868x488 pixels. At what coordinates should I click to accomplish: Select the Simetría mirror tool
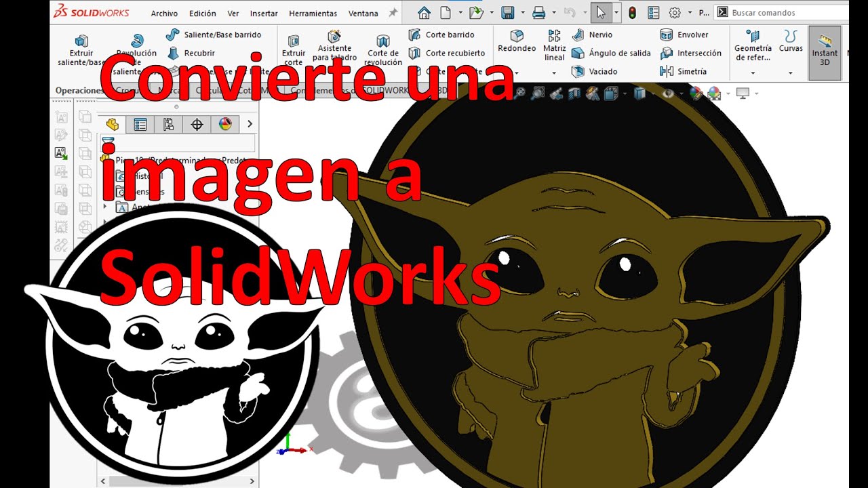coord(684,71)
